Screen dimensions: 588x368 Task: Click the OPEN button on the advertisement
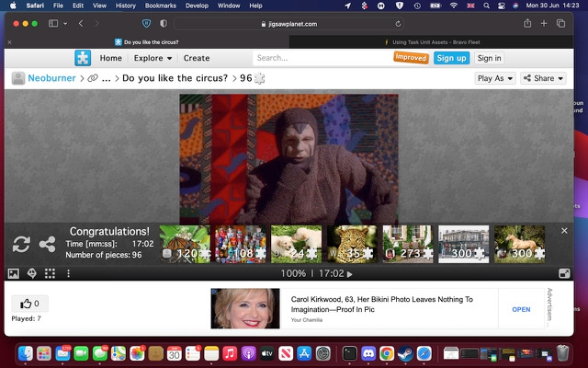[521, 309]
